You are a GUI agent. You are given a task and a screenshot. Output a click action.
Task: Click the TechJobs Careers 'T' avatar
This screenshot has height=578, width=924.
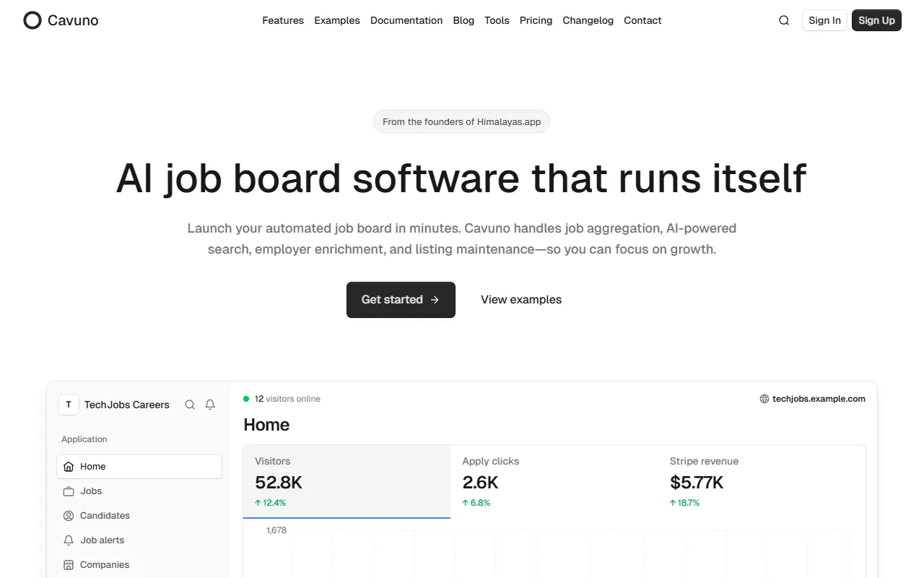tap(69, 405)
